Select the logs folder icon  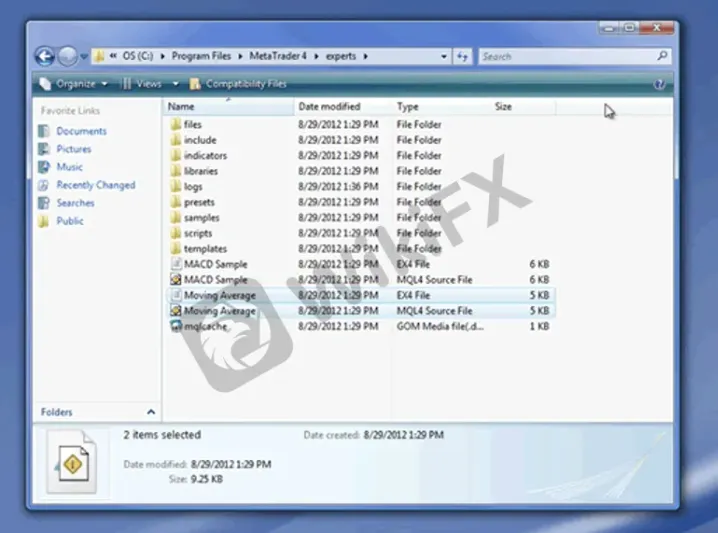click(176, 187)
